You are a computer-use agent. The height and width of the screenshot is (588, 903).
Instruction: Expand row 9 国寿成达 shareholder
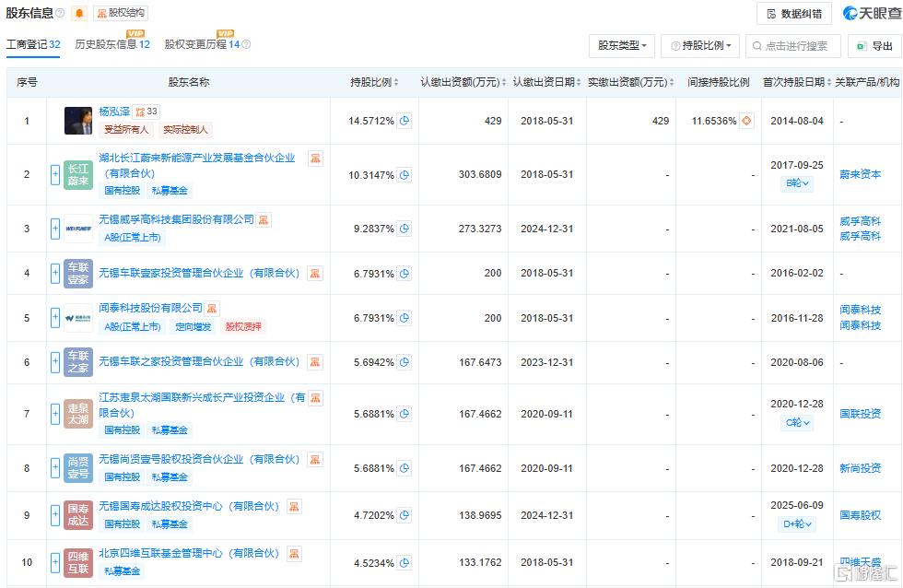click(55, 515)
